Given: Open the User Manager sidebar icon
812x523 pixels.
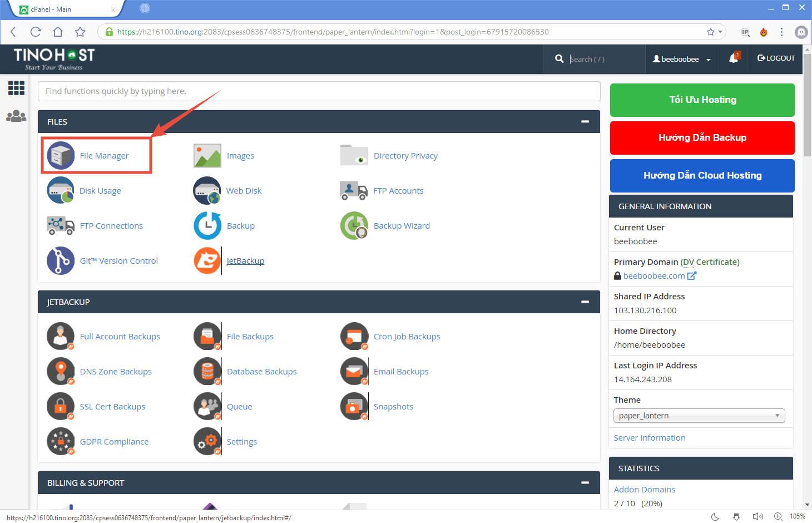Looking at the screenshot, I should pyautogui.click(x=16, y=116).
